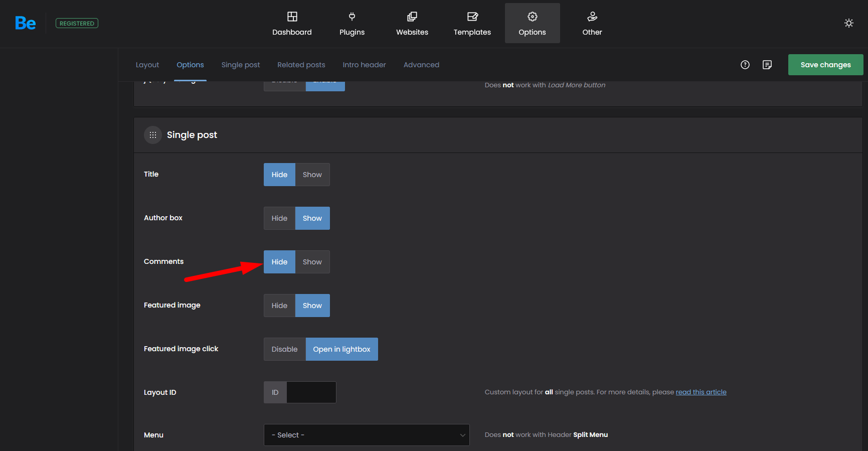Switch to the Layout tab
868x451 pixels.
tap(147, 65)
